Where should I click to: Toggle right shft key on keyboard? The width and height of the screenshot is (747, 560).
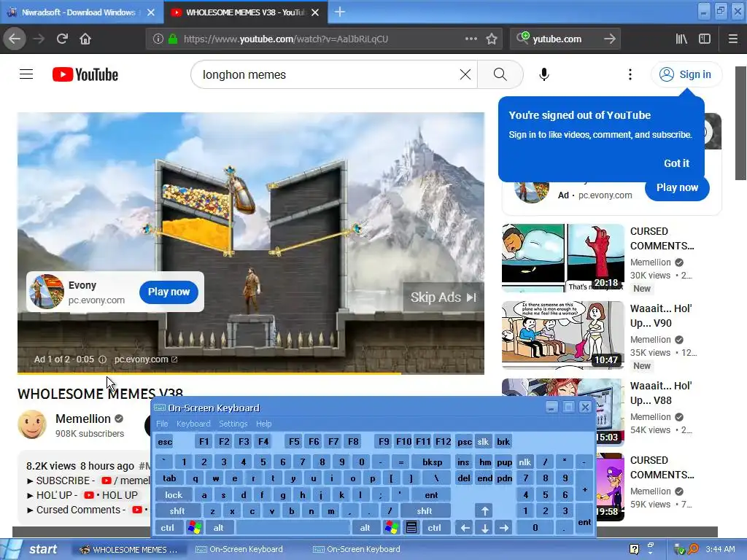coord(425,511)
